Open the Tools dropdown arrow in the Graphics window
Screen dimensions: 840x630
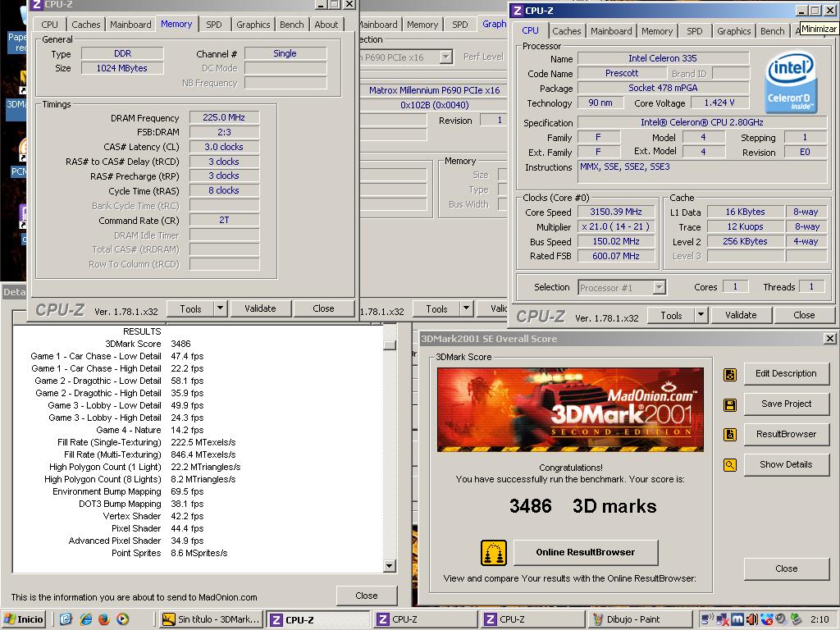(x=467, y=308)
